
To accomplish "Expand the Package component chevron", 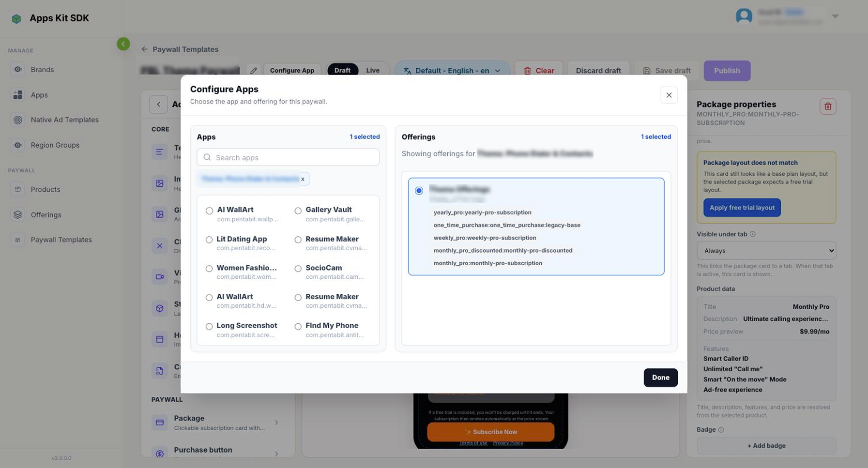I will coord(276,423).
